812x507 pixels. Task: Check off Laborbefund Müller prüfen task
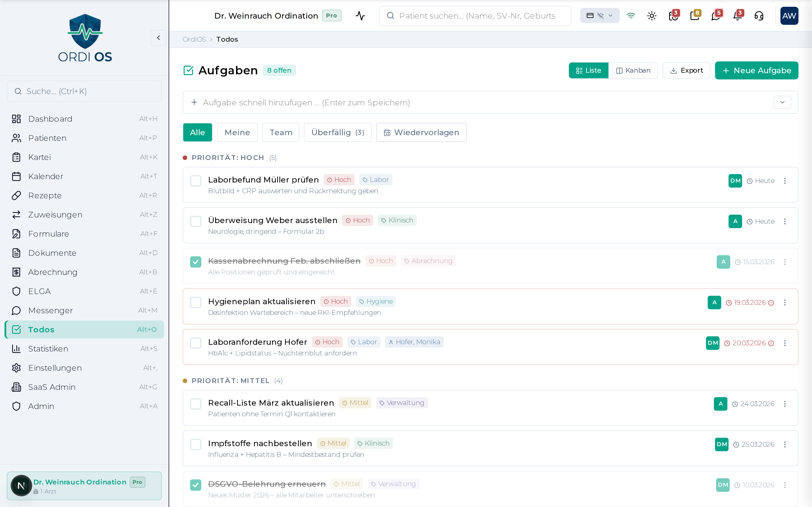[196, 181]
